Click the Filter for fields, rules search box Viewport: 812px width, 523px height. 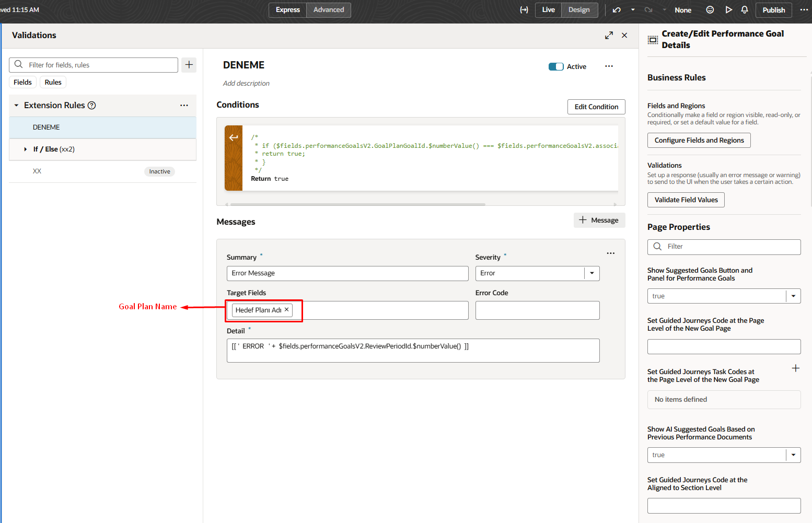click(94, 65)
